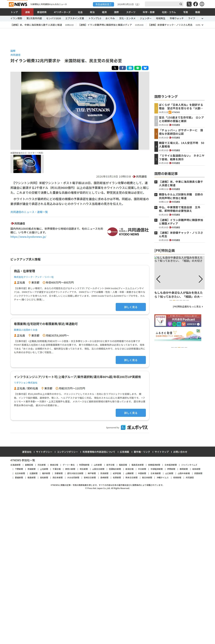Click the arrow icon beside 韓国もホルムズ封鎖を非難
This screenshot has width=215, height=644.
coord(156,194)
